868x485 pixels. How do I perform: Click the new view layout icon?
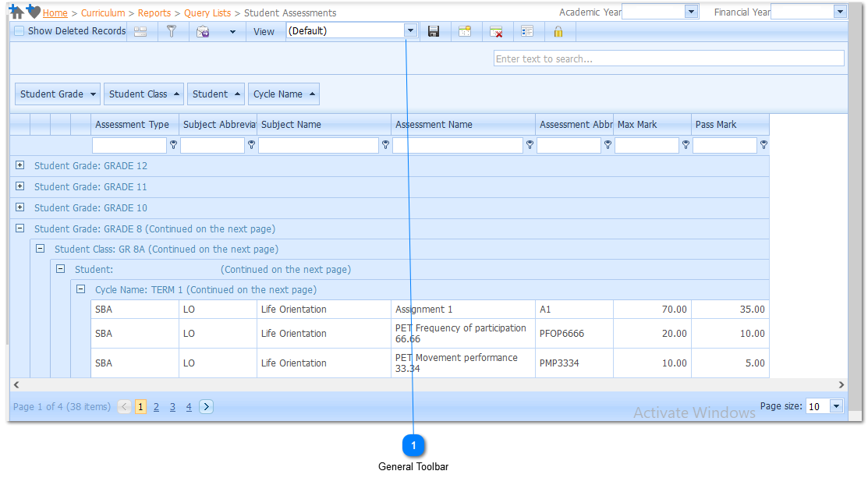tap(465, 31)
